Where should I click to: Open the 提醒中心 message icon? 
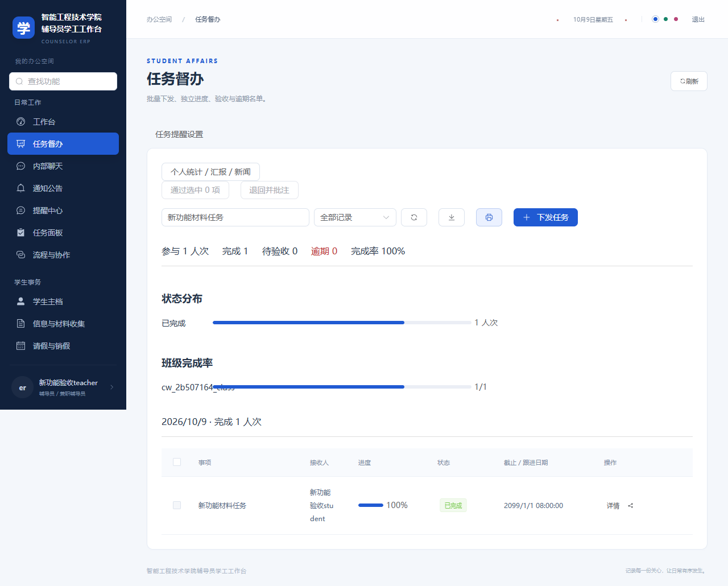(x=21, y=211)
